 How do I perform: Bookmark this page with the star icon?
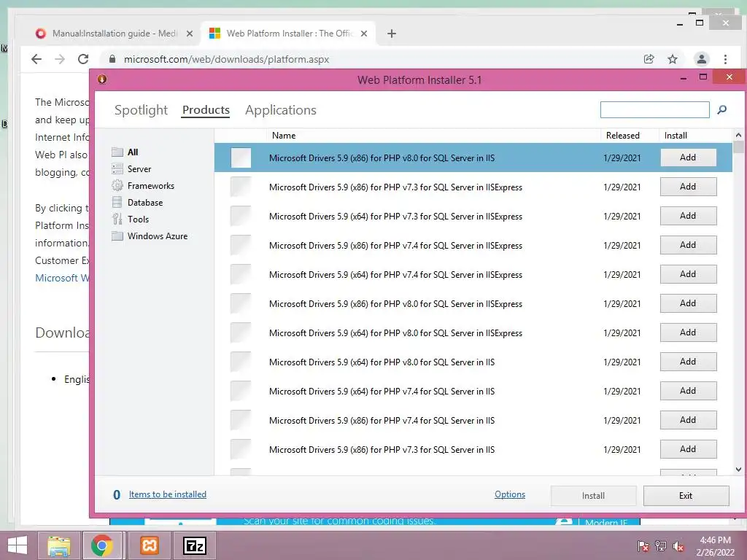[672, 59]
